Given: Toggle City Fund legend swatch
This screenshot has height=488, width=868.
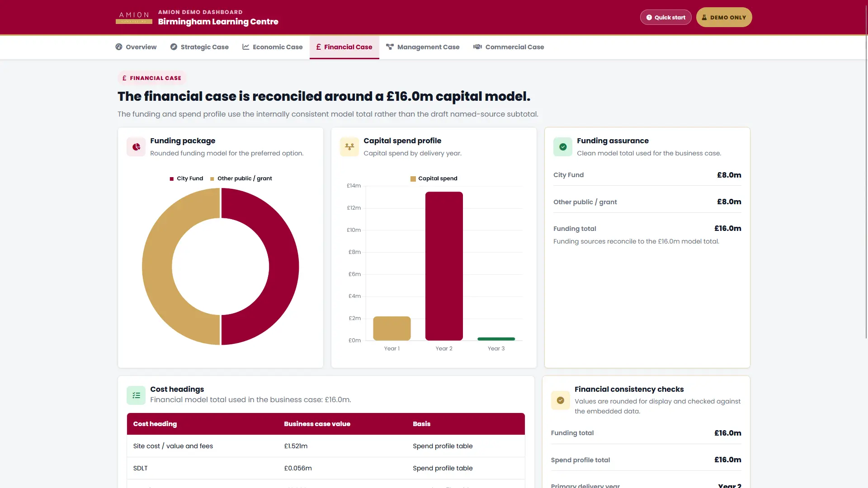Looking at the screenshot, I should (172, 179).
